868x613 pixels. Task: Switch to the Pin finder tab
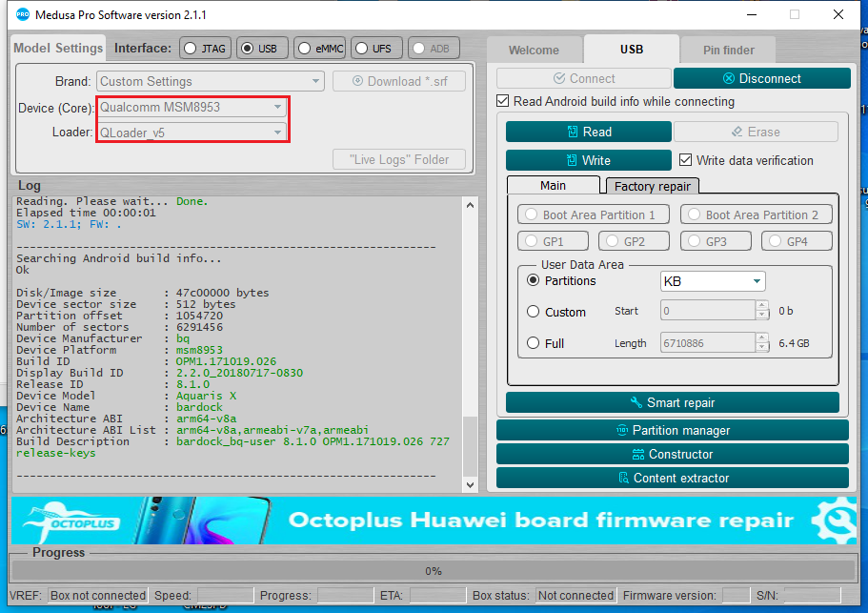pos(729,51)
